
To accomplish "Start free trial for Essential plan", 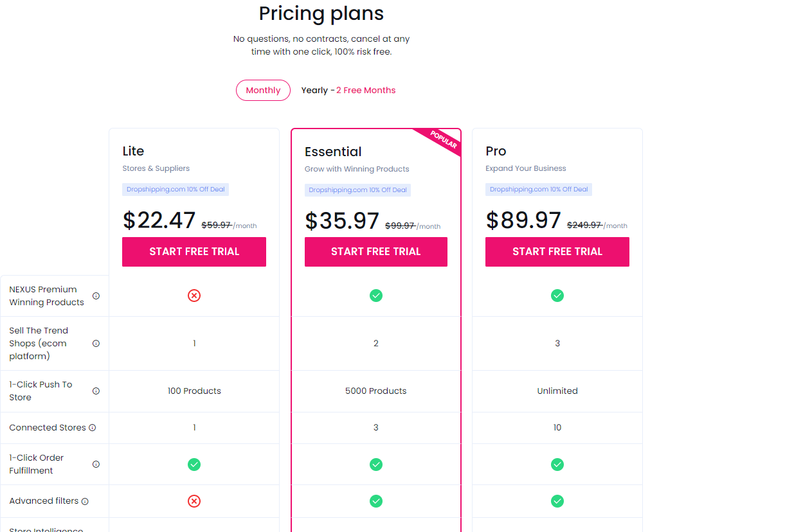I will click(x=376, y=252).
